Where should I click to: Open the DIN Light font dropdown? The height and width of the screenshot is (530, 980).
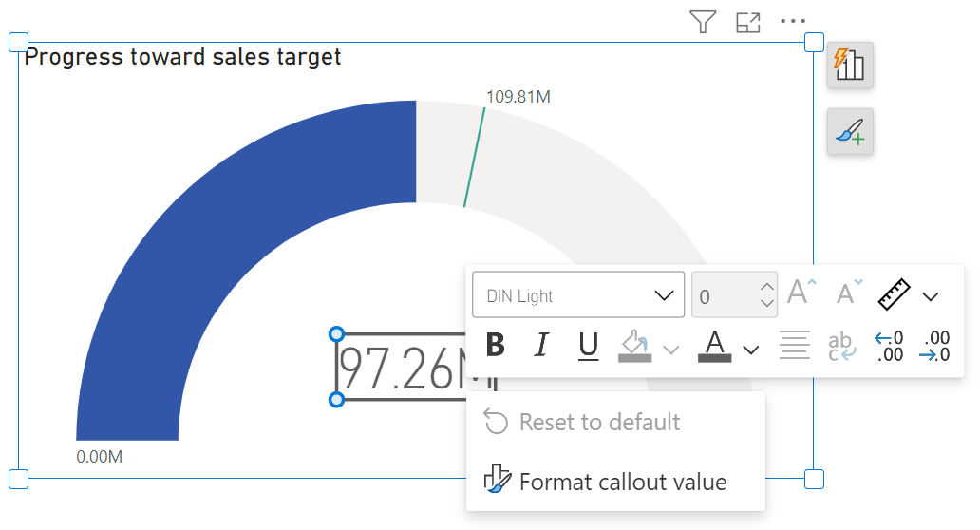tap(577, 295)
